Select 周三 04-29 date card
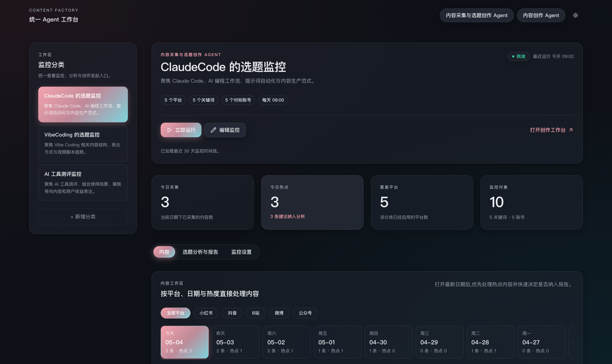 (x=440, y=342)
